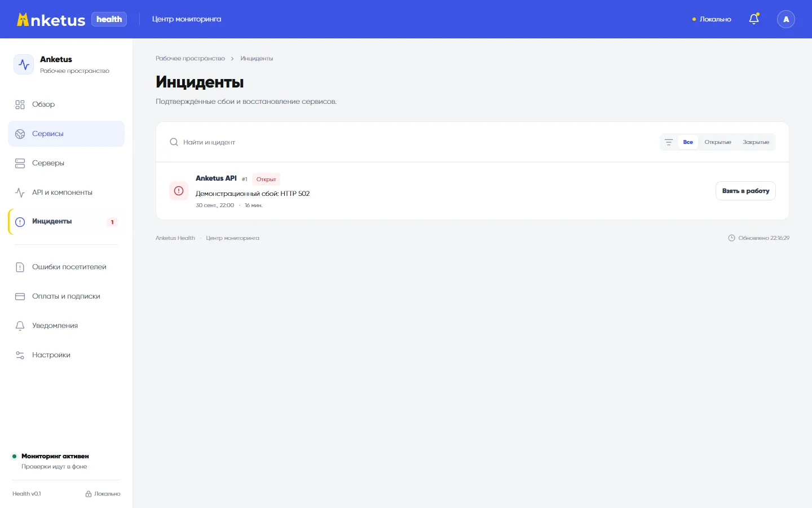Viewport: 812px width, 508px height.
Task: Click "Демонстрационный сбой: HTTP 502" description
Action: [x=253, y=194]
